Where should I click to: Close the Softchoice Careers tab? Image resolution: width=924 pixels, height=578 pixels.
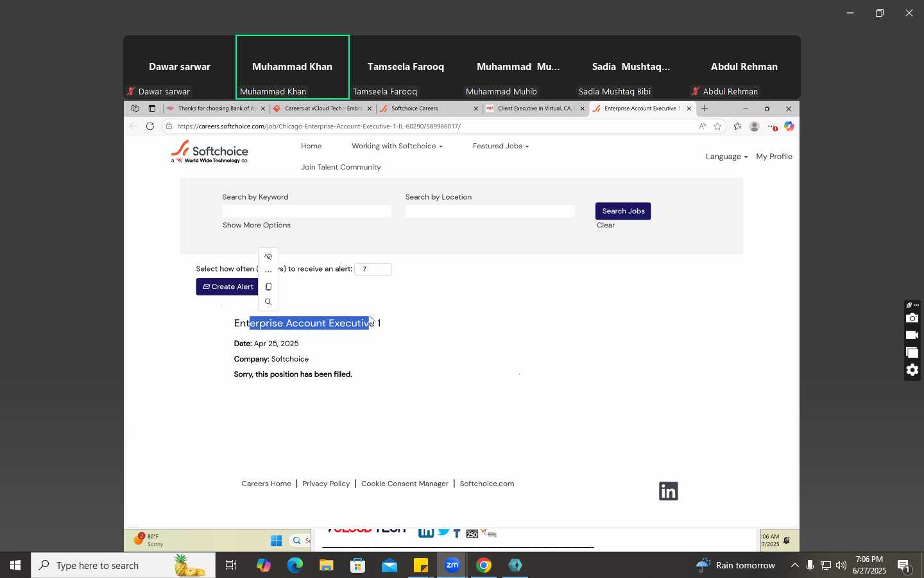pos(476,109)
